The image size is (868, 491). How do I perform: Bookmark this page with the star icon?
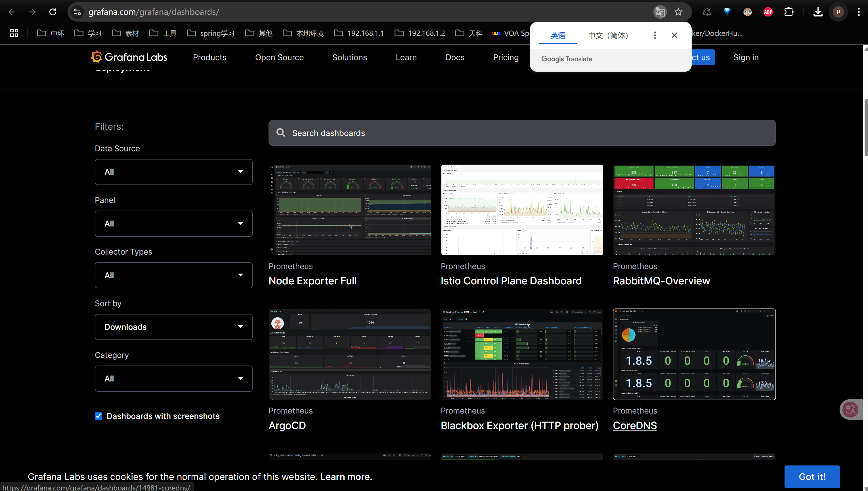click(678, 12)
